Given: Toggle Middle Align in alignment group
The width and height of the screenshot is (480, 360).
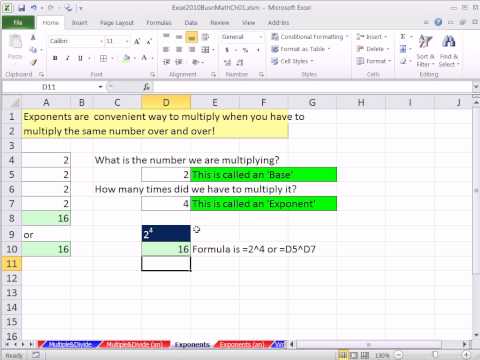Looking at the screenshot, I should click(179, 37).
